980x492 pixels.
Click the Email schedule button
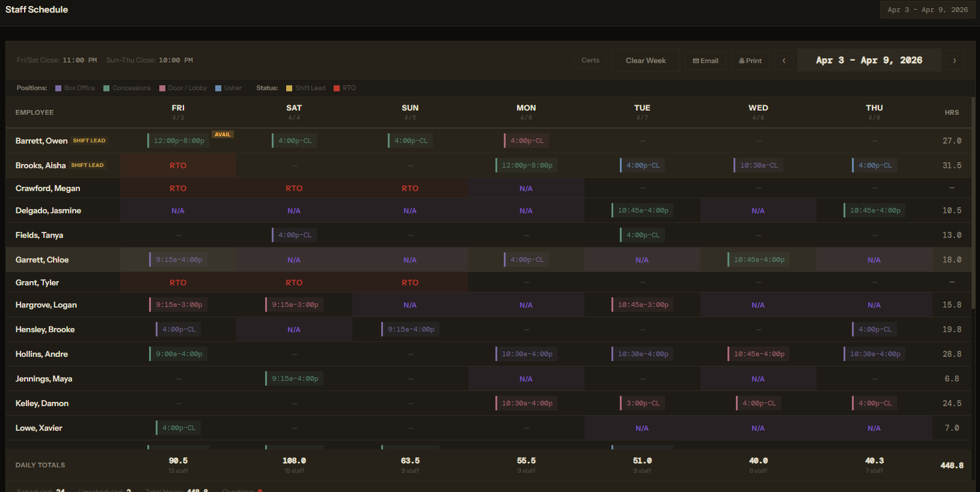point(706,61)
